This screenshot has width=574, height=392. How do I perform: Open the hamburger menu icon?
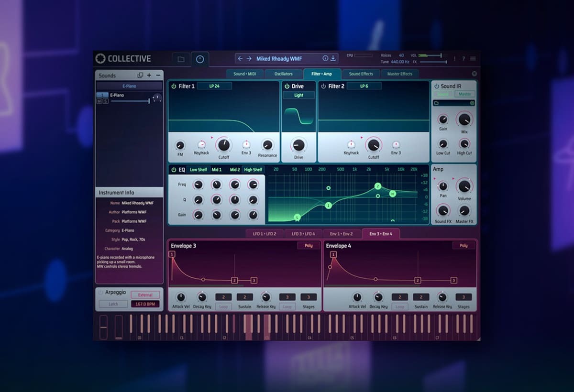point(473,59)
